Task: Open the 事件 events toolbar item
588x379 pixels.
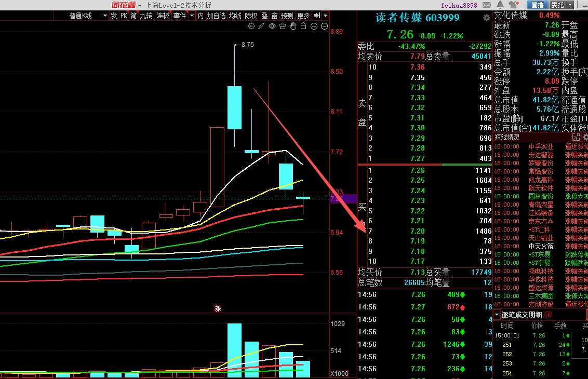Action: click(180, 16)
